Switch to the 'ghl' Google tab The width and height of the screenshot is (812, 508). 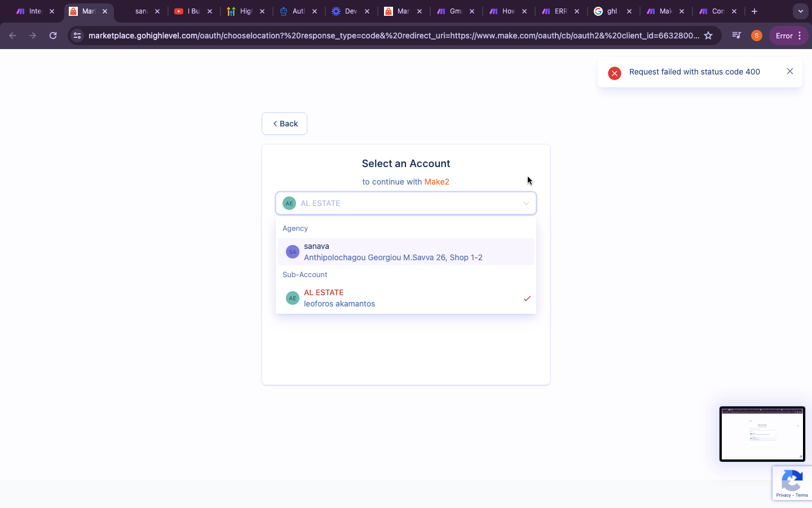(x=612, y=11)
